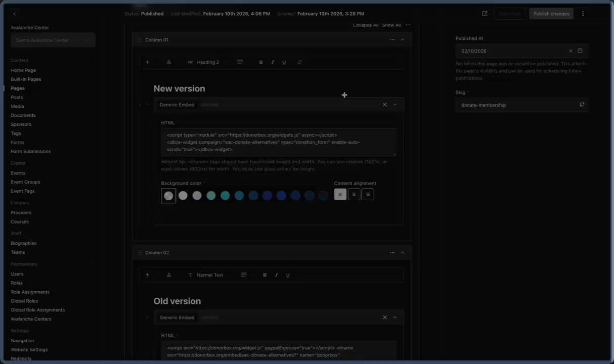Apply underline in the Column 01 toolbar
Screen dimensions: 614x364
(x=284, y=62)
